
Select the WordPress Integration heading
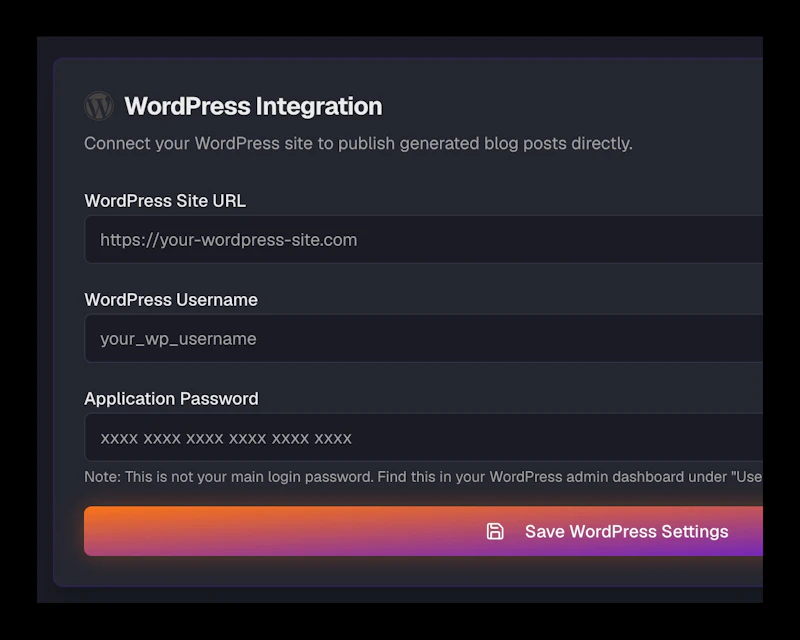point(253,106)
